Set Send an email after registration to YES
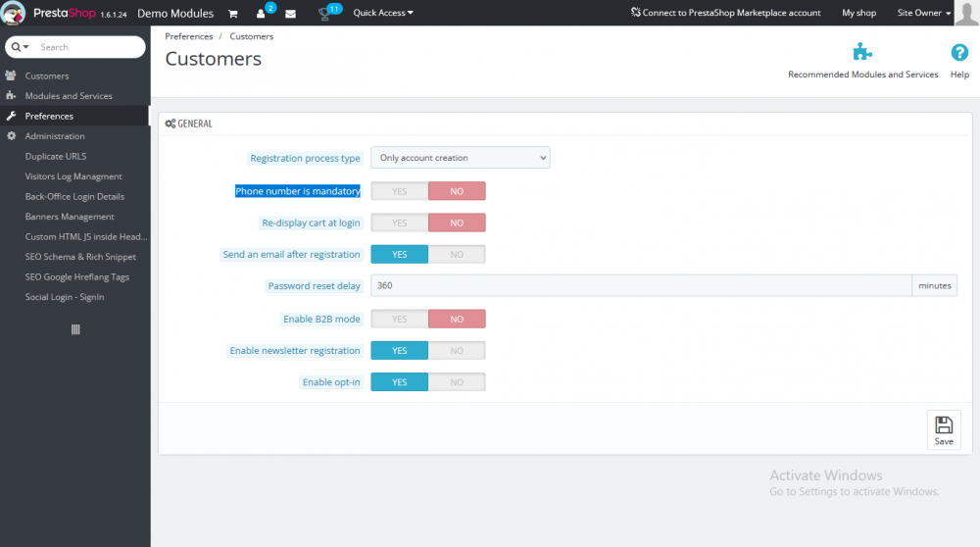The image size is (980, 547). click(x=400, y=255)
